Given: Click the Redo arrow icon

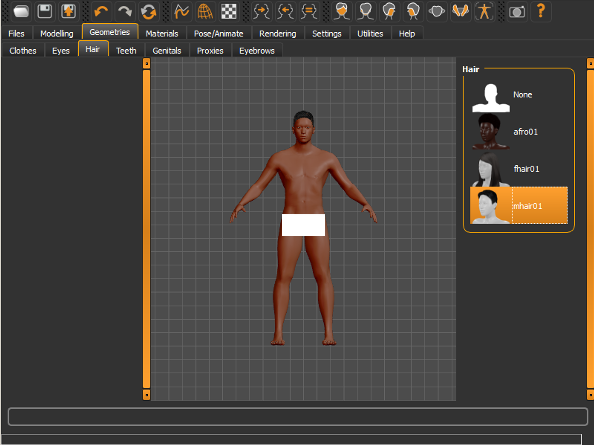Looking at the screenshot, I should coord(125,11).
